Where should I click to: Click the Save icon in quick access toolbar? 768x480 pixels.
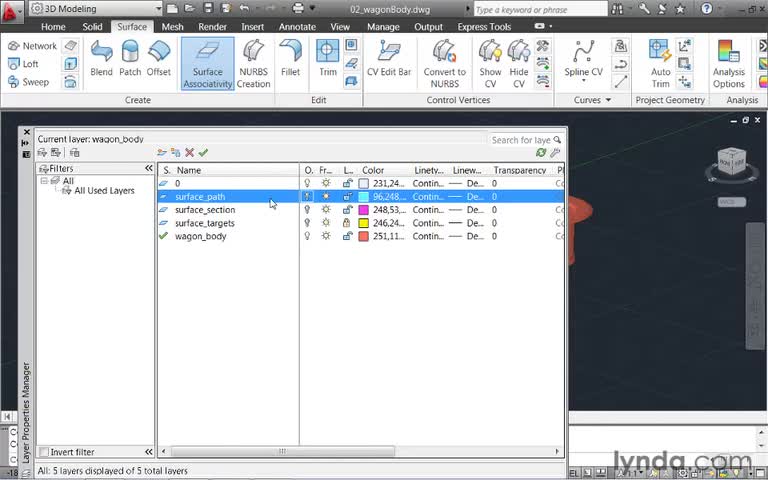(208, 8)
